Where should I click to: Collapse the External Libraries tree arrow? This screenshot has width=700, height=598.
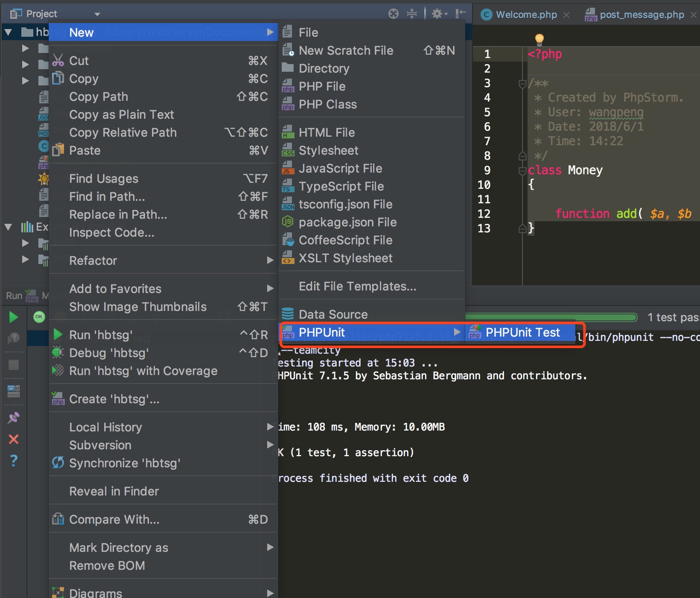(8, 227)
